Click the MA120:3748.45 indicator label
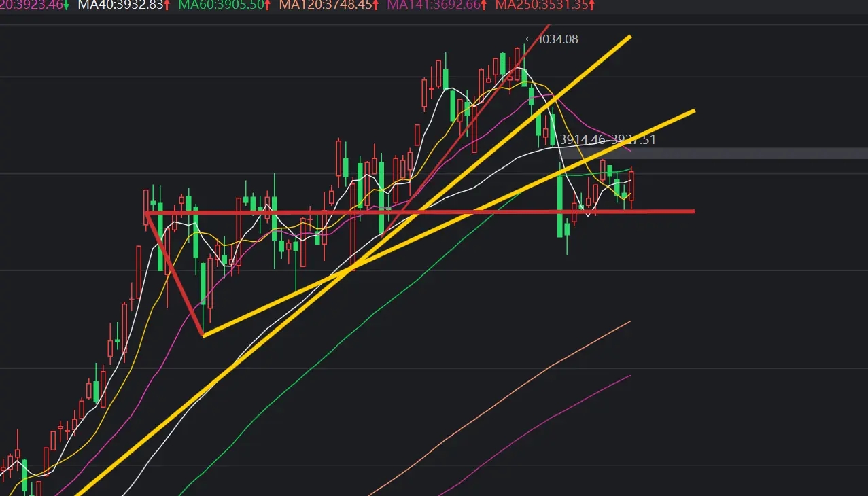This screenshot has width=868, height=496. 329,5
